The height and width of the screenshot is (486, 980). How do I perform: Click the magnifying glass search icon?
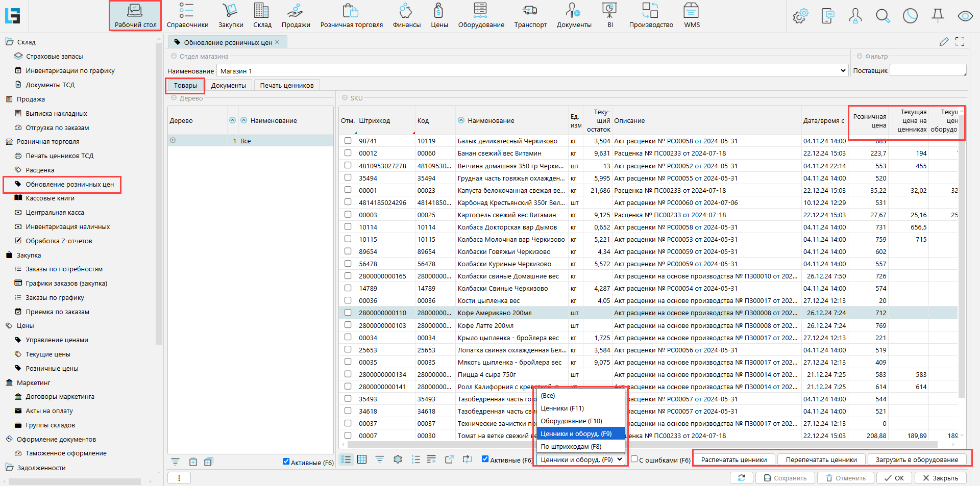(883, 16)
